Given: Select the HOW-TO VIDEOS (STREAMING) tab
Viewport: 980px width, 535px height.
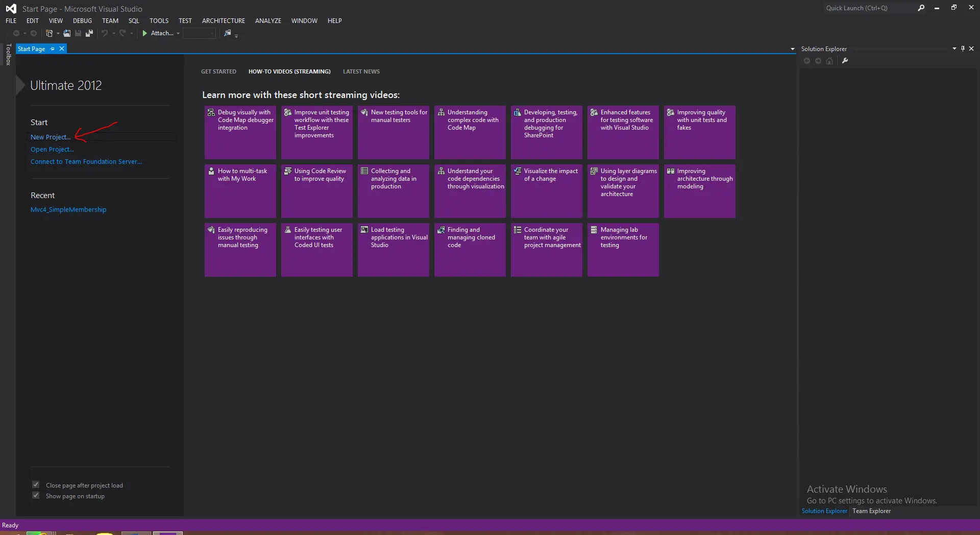Looking at the screenshot, I should click(x=289, y=71).
